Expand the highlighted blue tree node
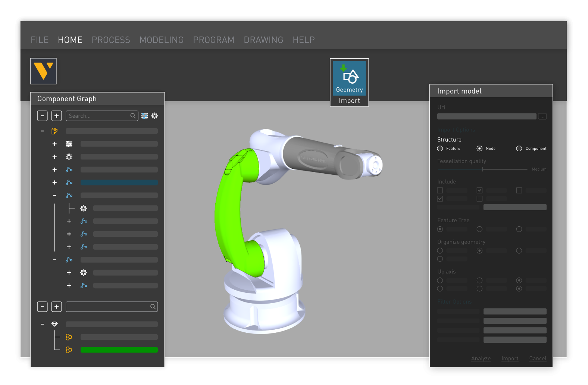Screen dimensions: 588x385 (x=54, y=183)
